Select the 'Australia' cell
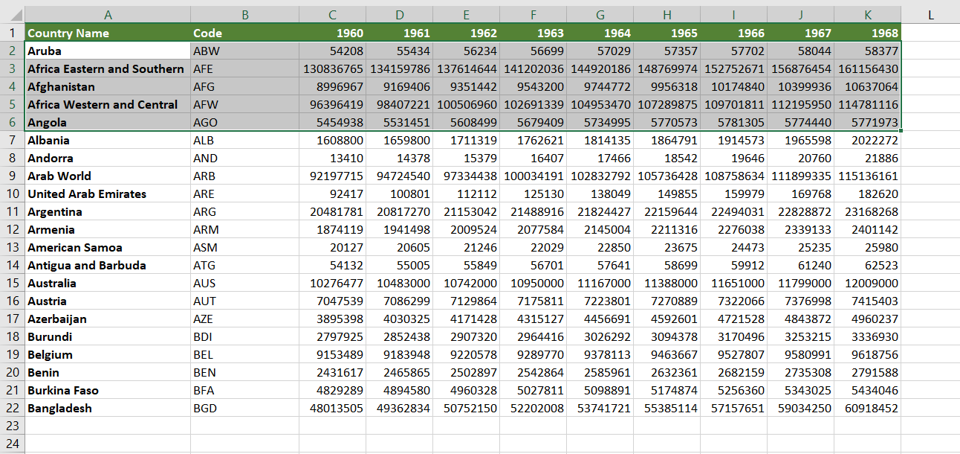Viewport: 960px width, 454px height. [x=108, y=283]
